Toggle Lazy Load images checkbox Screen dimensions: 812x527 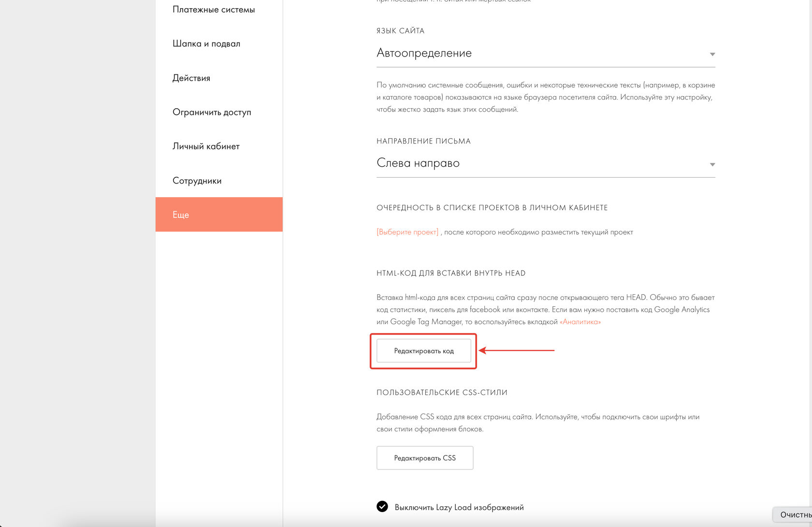click(382, 506)
